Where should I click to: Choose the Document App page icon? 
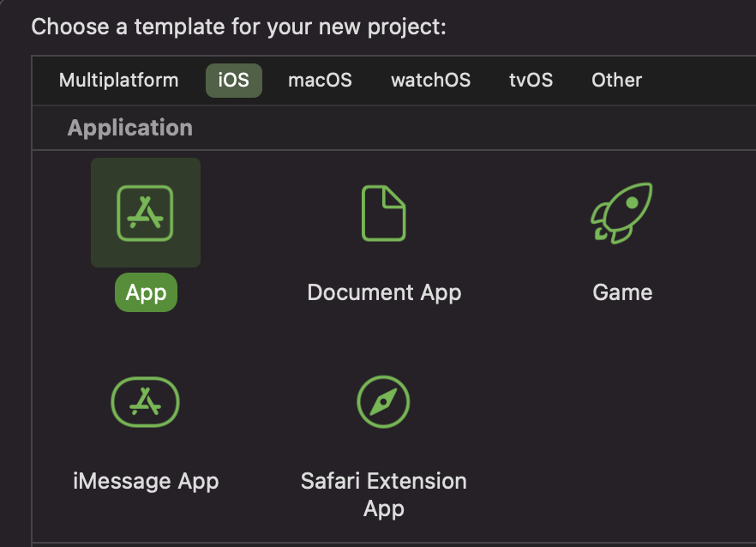coord(384,213)
